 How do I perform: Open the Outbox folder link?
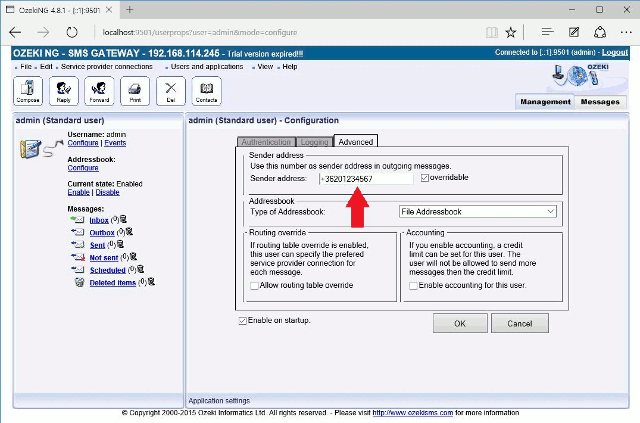click(x=102, y=232)
